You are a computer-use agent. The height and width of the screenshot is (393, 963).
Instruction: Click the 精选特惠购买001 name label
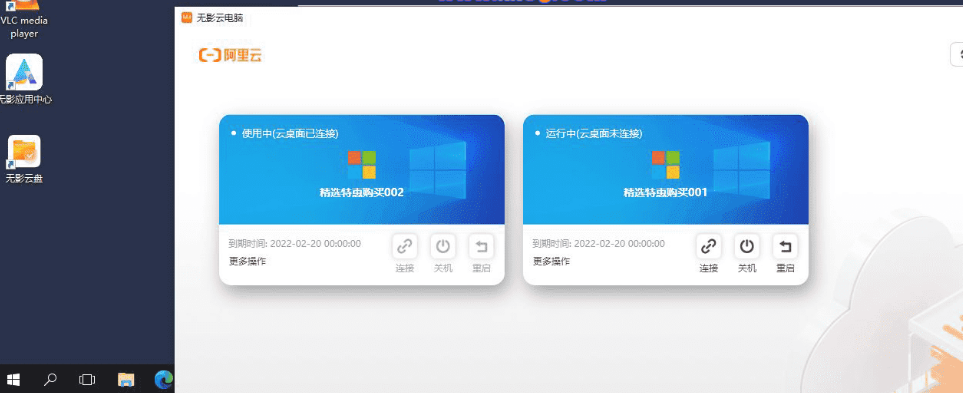[666, 192]
